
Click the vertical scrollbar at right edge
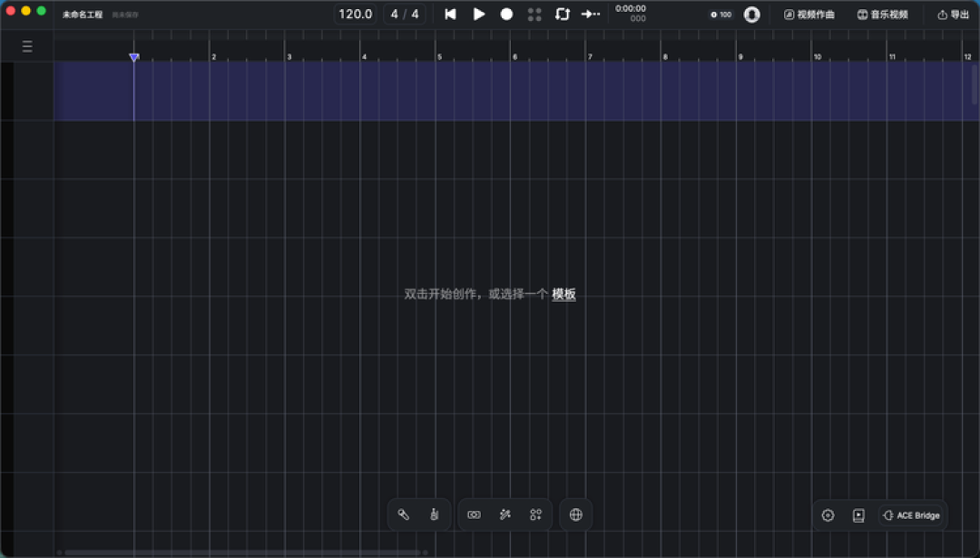point(974,84)
